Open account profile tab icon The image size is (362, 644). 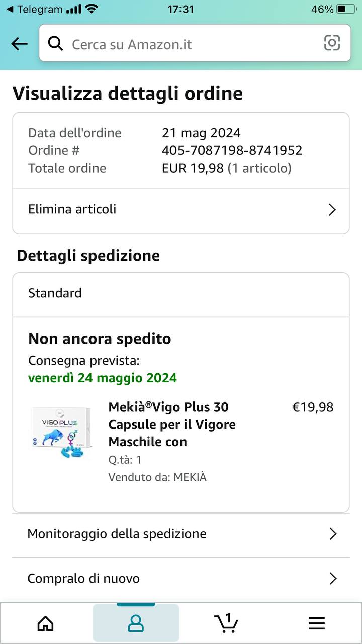(x=136, y=623)
